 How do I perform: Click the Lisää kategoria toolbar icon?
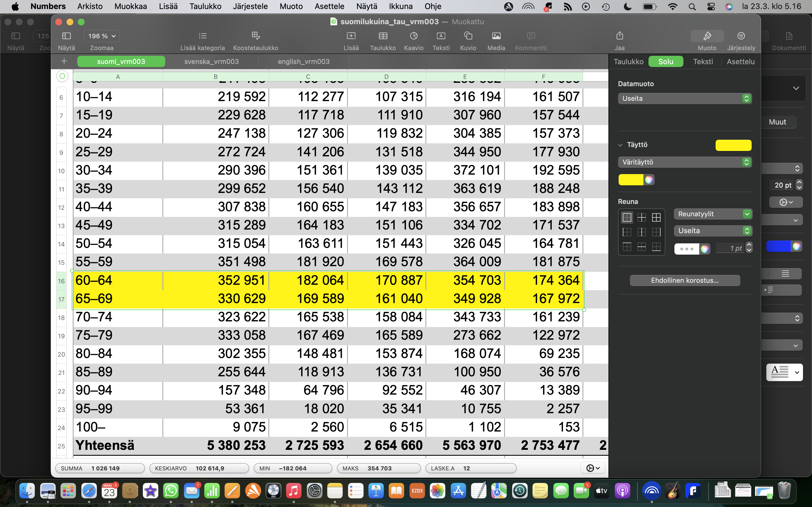coord(202,36)
